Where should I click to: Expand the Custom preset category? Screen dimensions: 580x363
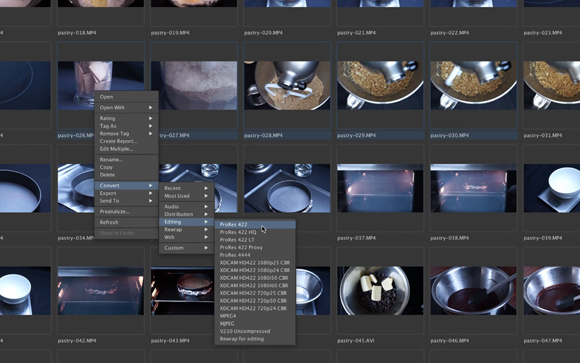186,248
